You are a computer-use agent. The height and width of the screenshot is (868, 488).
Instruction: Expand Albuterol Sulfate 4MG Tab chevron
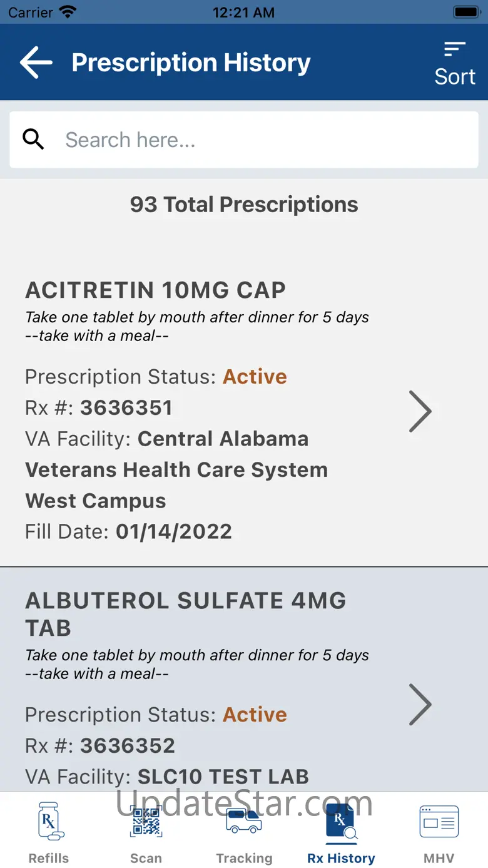420,704
